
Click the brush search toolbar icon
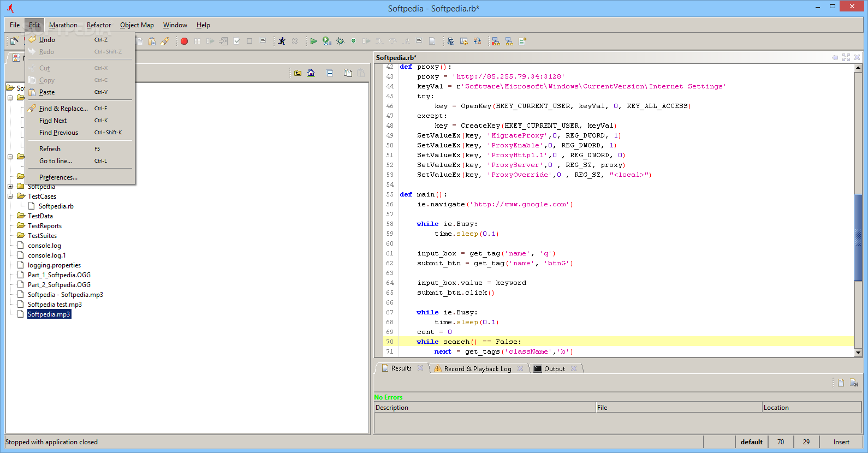coord(165,41)
